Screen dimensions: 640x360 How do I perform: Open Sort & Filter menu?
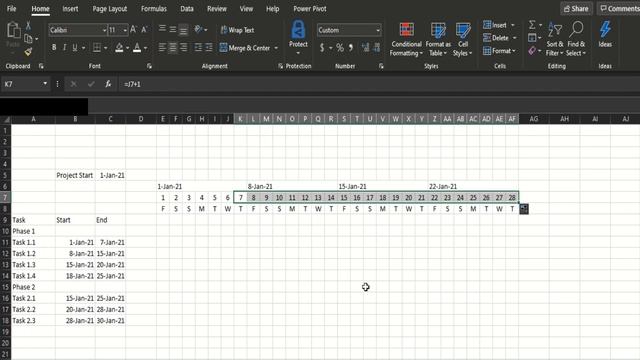click(x=555, y=39)
